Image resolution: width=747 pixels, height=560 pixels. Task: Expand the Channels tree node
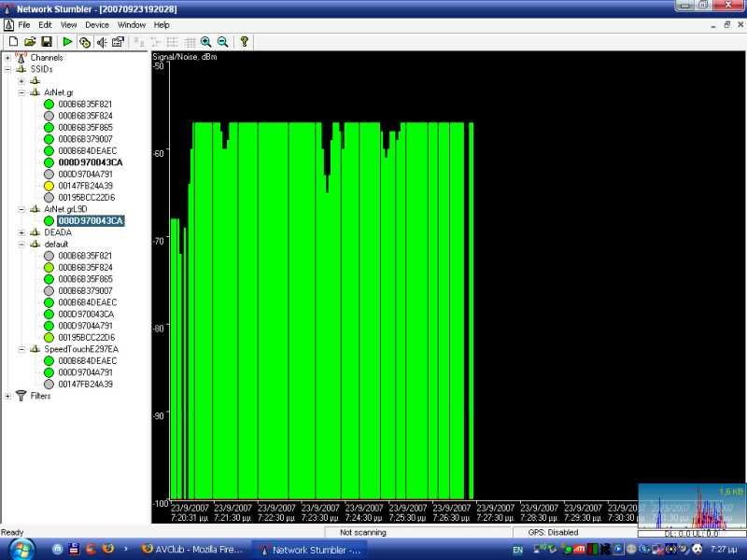(x=7, y=57)
